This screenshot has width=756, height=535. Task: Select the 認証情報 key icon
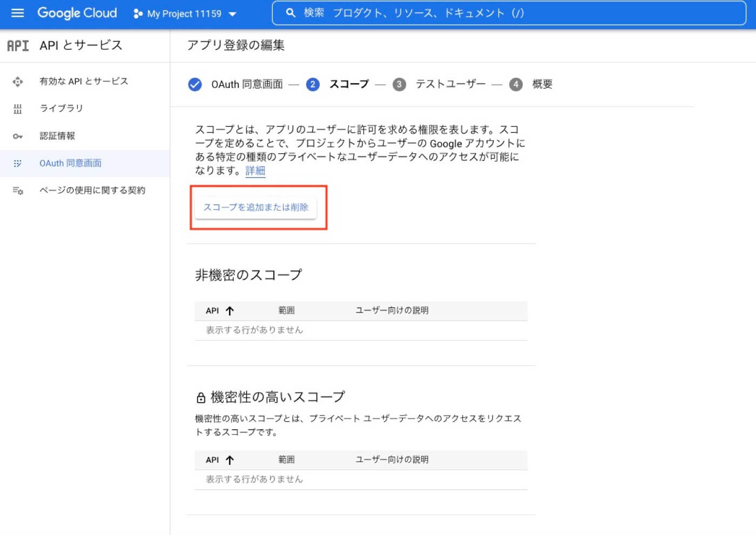(18, 136)
